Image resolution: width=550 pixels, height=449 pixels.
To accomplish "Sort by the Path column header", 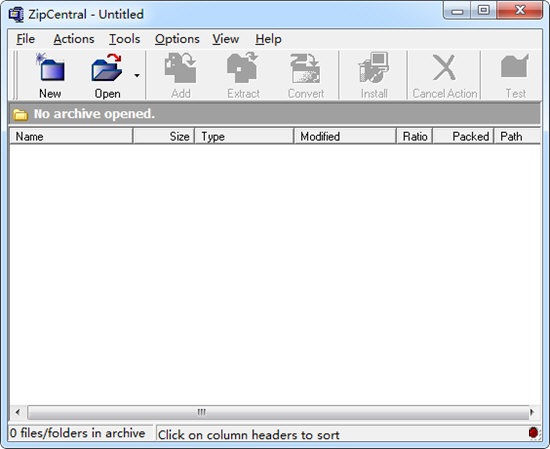I will [x=517, y=136].
